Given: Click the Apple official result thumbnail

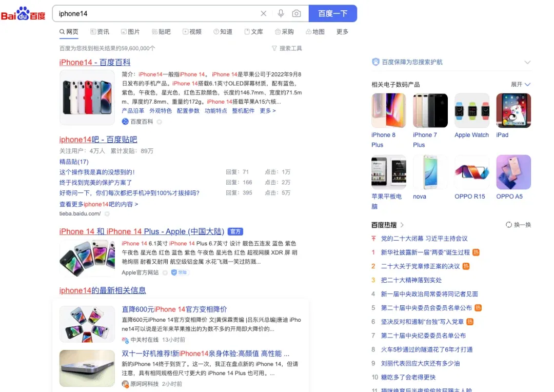Looking at the screenshot, I should 87,258.
